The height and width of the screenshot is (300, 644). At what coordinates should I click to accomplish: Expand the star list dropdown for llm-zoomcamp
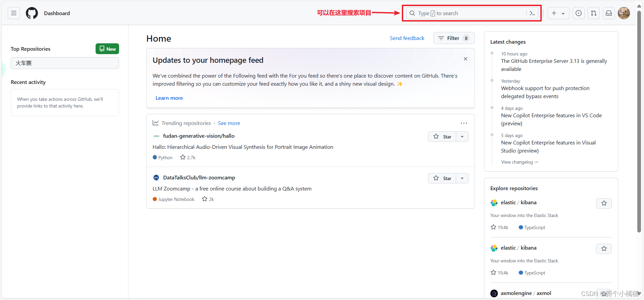coord(462,178)
